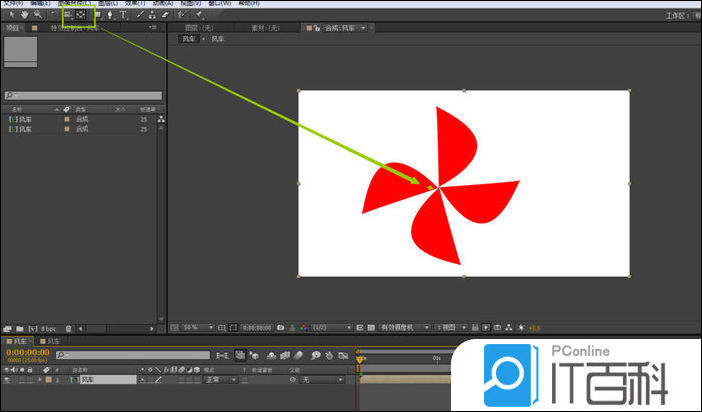This screenshot has height=412, width=702.
Task: Open the 效果 menu in the menu bar
Action: 134,3
